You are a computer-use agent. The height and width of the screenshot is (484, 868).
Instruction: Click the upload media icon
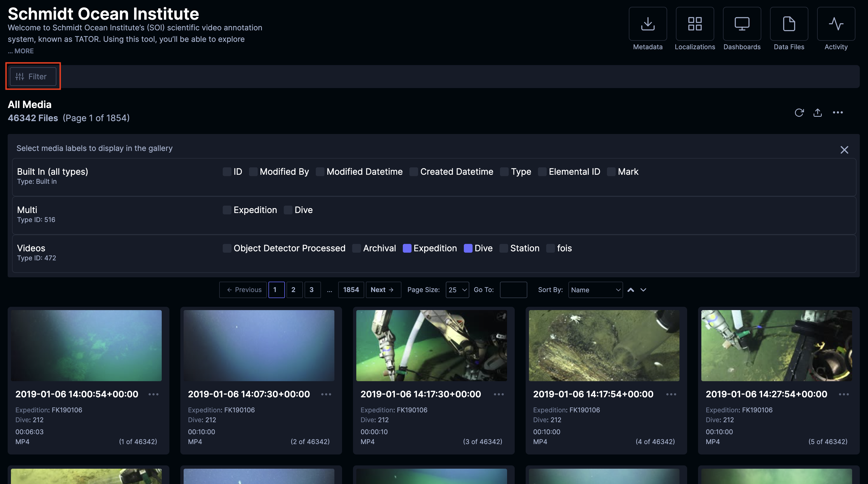[x=817, y=112]
